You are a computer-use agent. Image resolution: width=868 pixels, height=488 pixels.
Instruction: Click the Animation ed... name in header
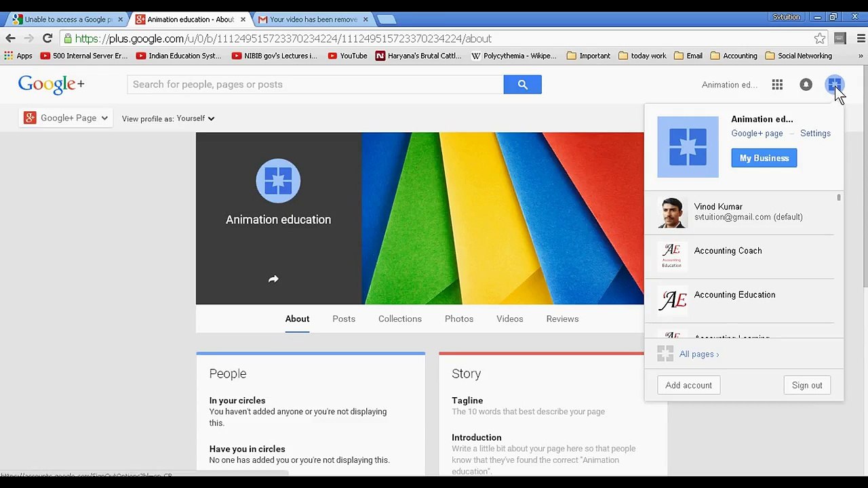[730, 85]
